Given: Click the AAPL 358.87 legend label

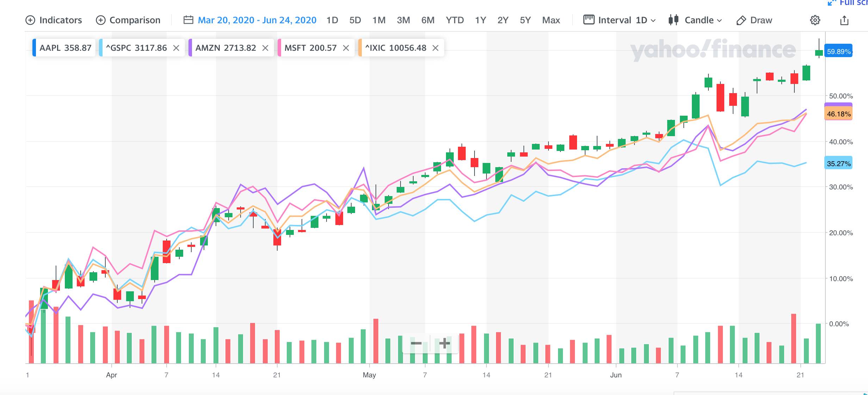Looking at the screenshot, I should point(66,48).
